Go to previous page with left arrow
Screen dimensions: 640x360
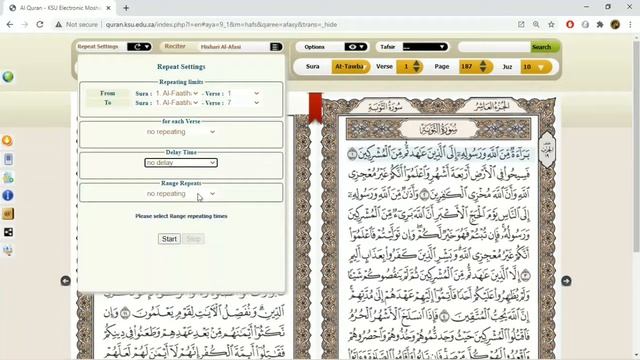tap(65, 281)
